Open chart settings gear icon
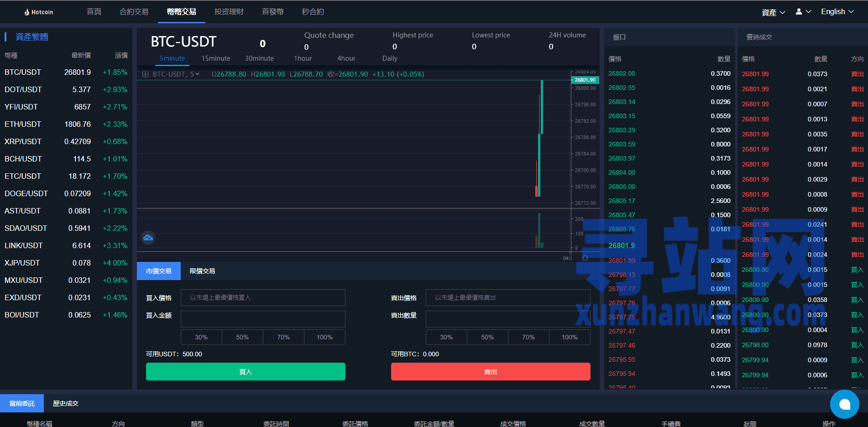This screenshot has width=868, height=427. tap(585, 258)
